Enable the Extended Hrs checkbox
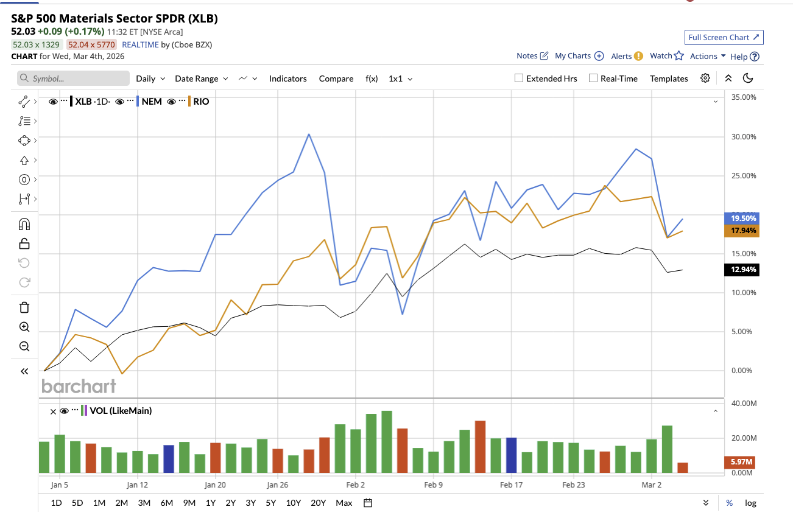Image resolution: width=793 pixels, height=532 pixels. click(x=518, y=78)
